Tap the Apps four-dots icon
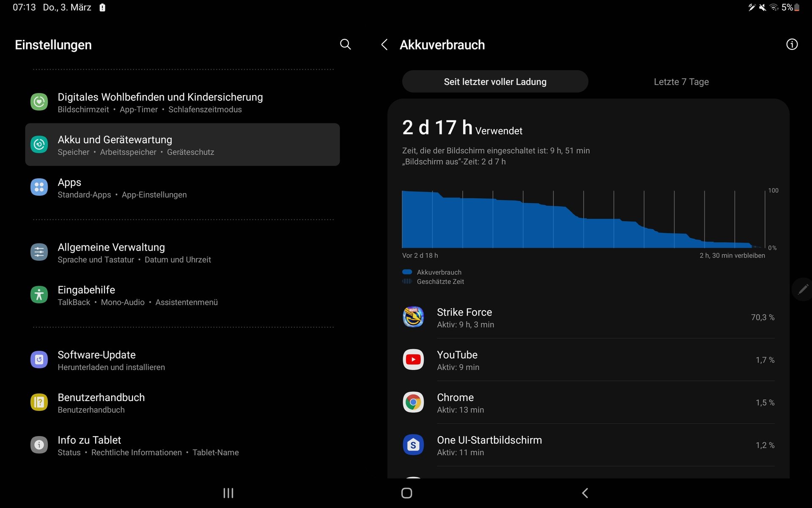 39,187
